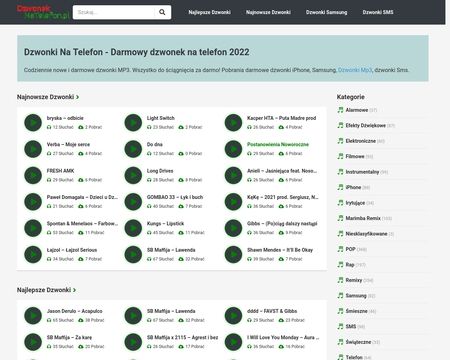Screen dimensions: 450x360
Task: Open the Śmieszne category
Action: click(x=357, y=311)
